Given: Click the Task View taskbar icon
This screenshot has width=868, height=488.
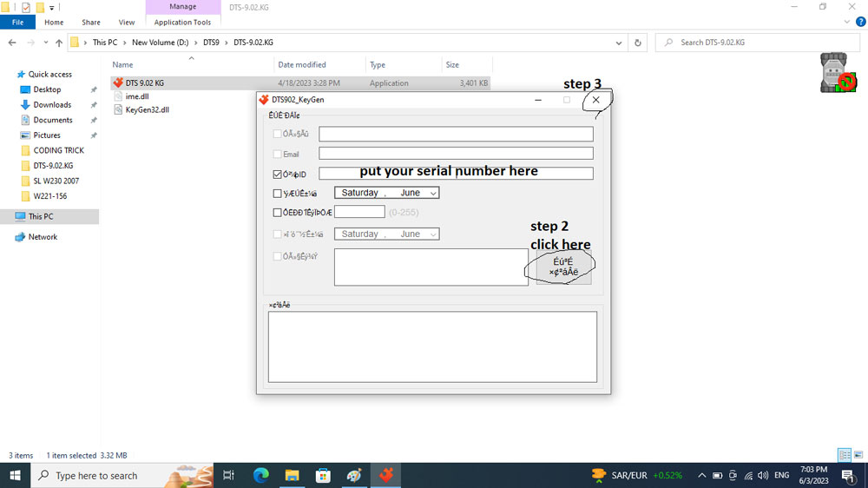Looking at the screenshot, I should pyautogui.click(x=229, y=475).
